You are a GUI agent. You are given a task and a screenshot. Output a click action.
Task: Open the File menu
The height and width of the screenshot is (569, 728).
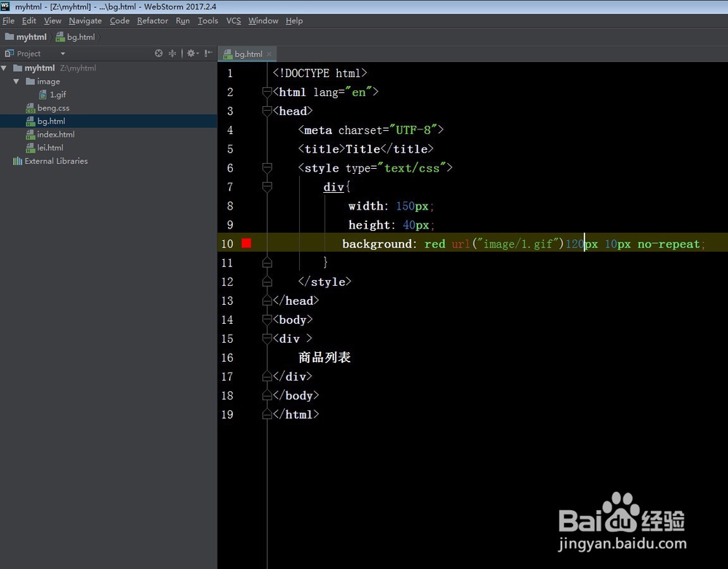pos(8,21)
